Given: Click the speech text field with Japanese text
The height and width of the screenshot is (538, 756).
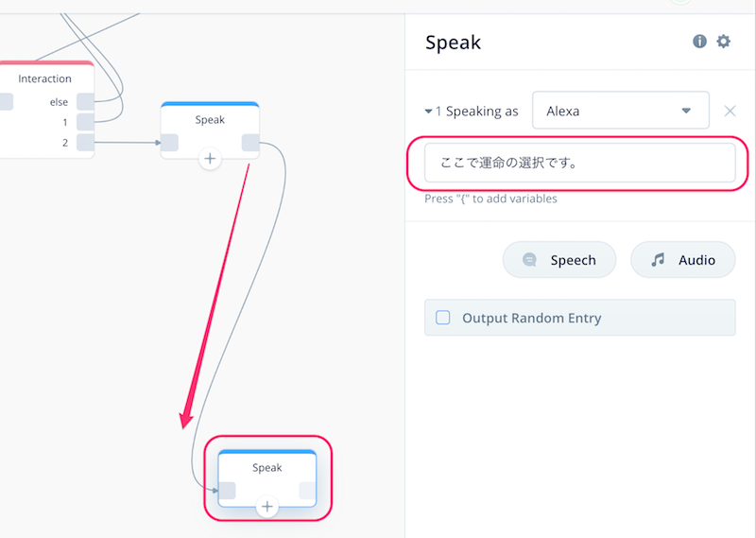Looking at the screenshot, I should [579, 163].
